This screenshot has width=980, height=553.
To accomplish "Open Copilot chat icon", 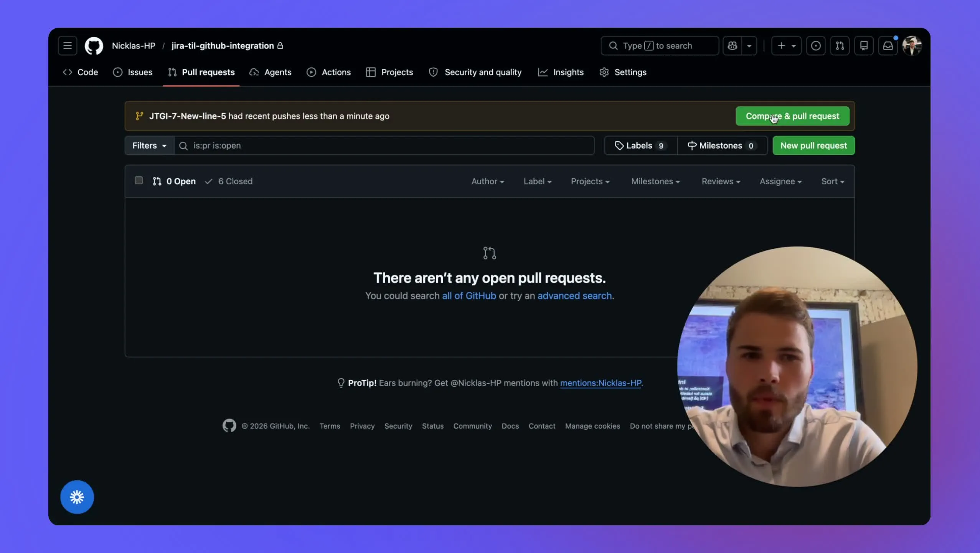I will 732,46.
